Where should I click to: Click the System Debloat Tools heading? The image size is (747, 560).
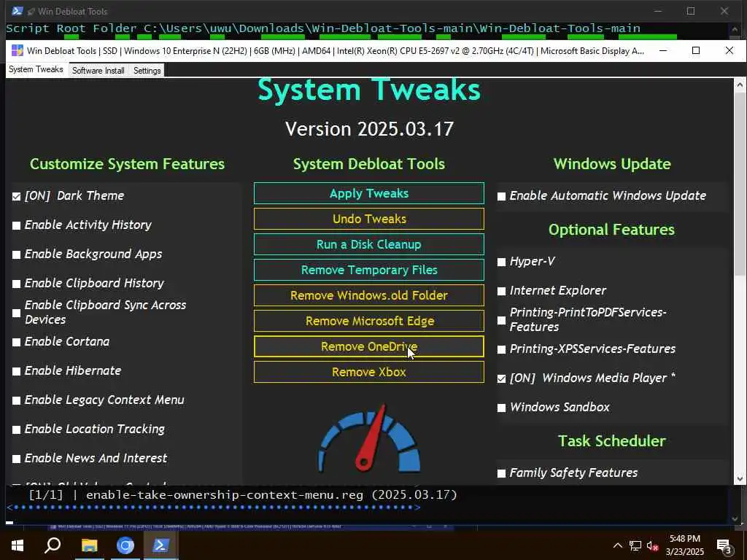368,164
